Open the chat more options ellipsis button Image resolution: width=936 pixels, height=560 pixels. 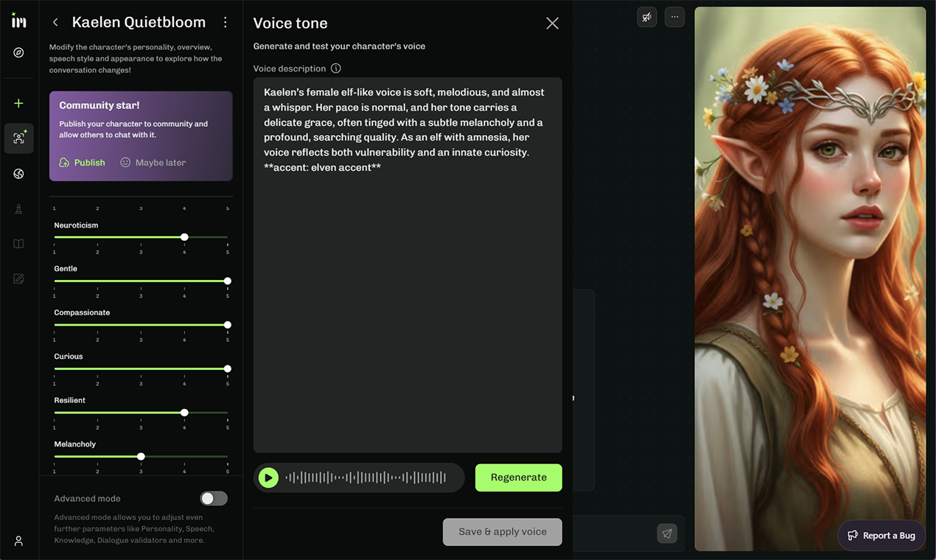675,17
